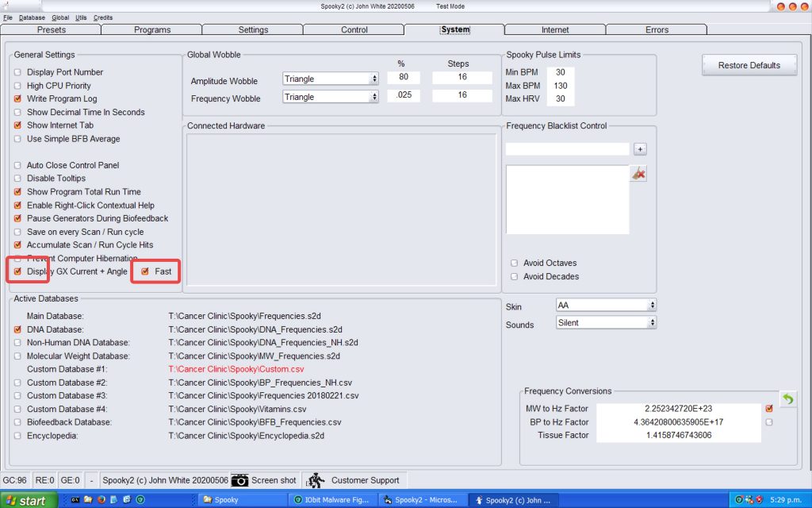Image resolution: width=812 pixels, height=508 pixels.
Task: Clear the frequency blacklist with the broom icon
Action: [638, 174]
